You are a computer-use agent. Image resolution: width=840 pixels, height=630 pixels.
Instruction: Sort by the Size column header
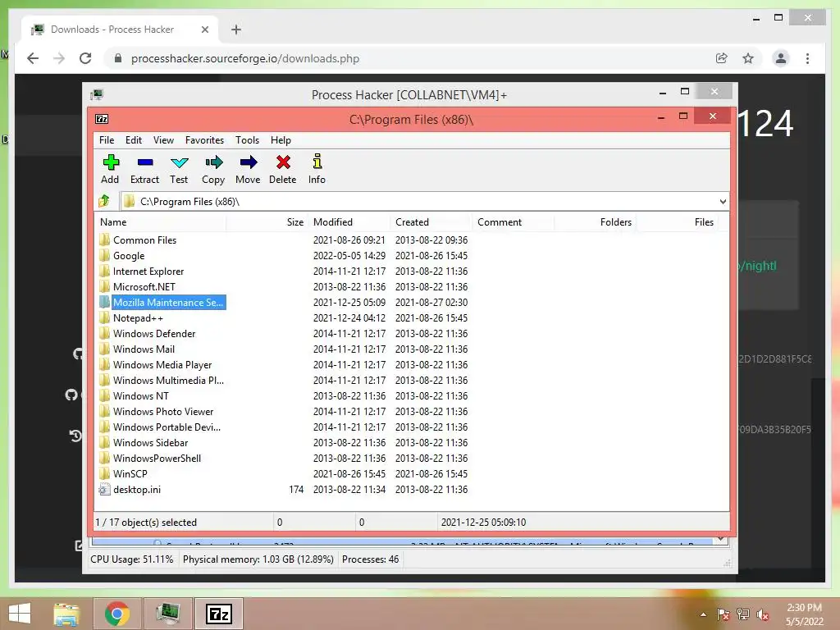267,221
